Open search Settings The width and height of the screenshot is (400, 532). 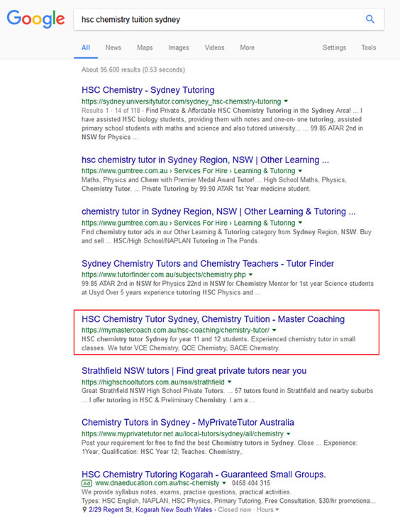[x=334, y=48]
